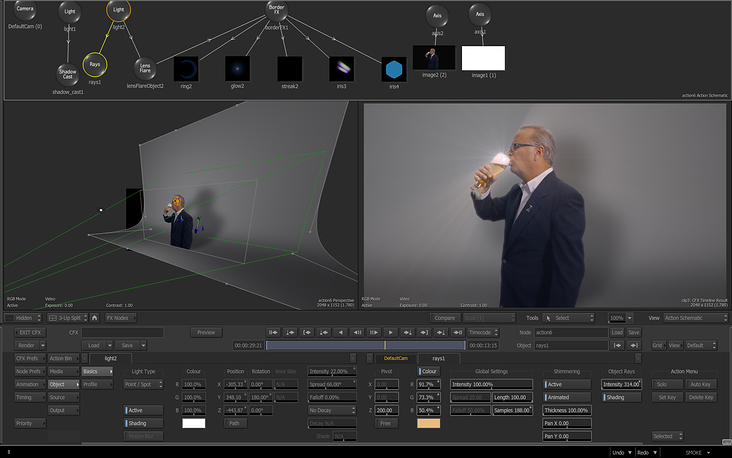This screenshot has height=458, width=732.
Task: Select the ring2 texture node
Action: tap(186, 69)
